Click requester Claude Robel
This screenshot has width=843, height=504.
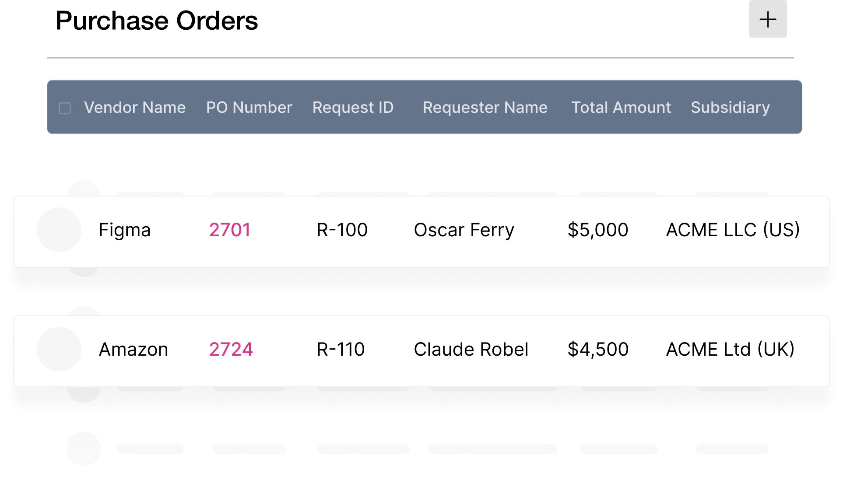tap(471, 350)
